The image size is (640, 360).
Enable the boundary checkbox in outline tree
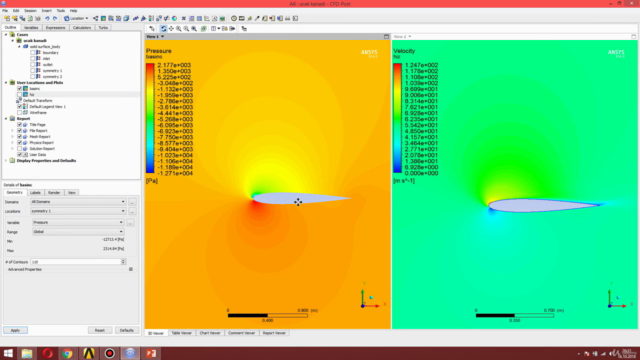(33, 53)
